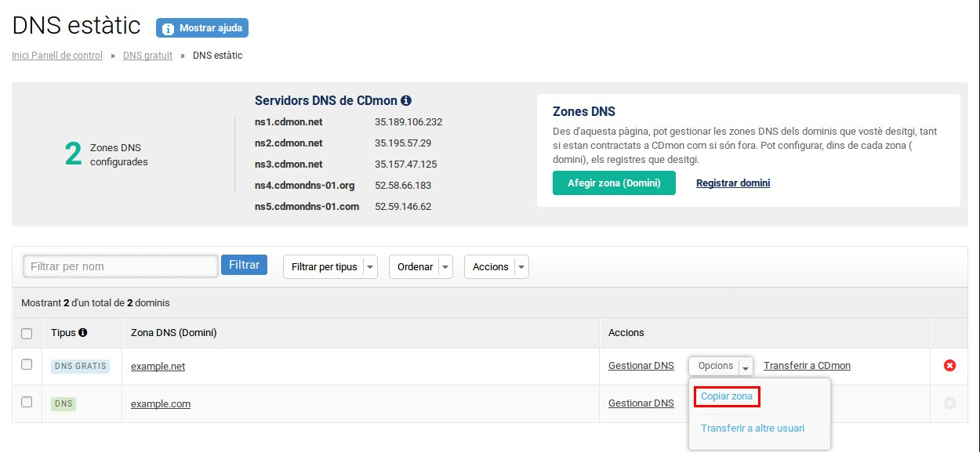980x452 pixels.
Task: Click the IP address 35.157.47.125
Action: click(x=406, y=165)
